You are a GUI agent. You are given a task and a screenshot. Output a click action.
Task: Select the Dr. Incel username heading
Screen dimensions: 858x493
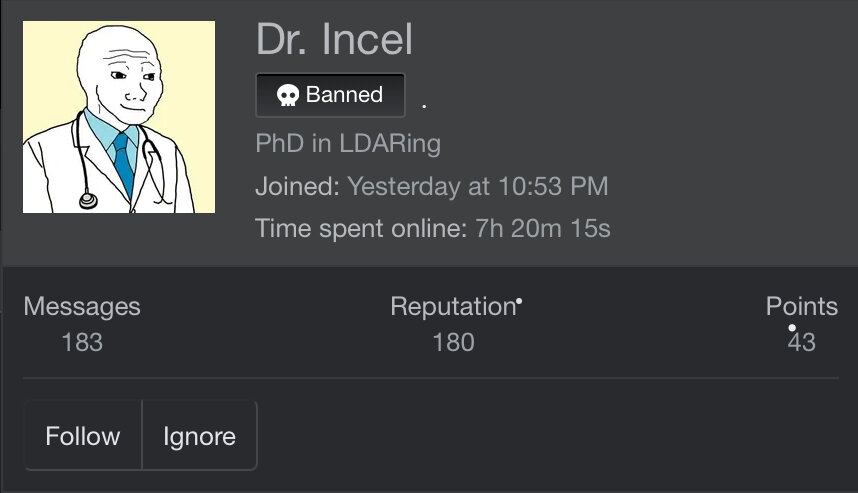[x=334, y=40]
